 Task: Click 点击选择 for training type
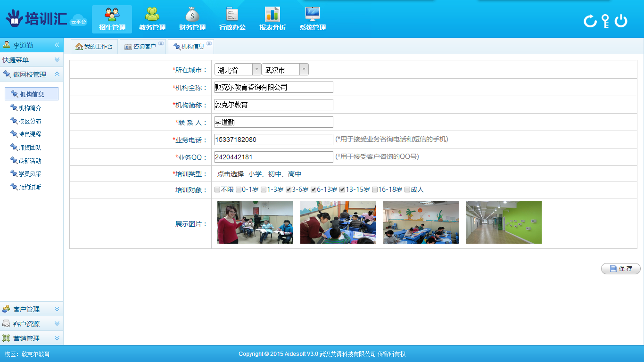tap(231, 174)
